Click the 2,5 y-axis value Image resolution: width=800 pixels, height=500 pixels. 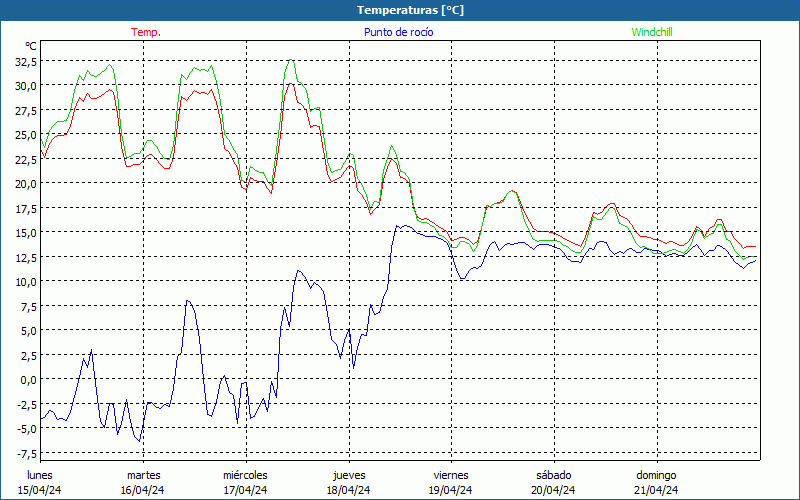coord(28,355)
